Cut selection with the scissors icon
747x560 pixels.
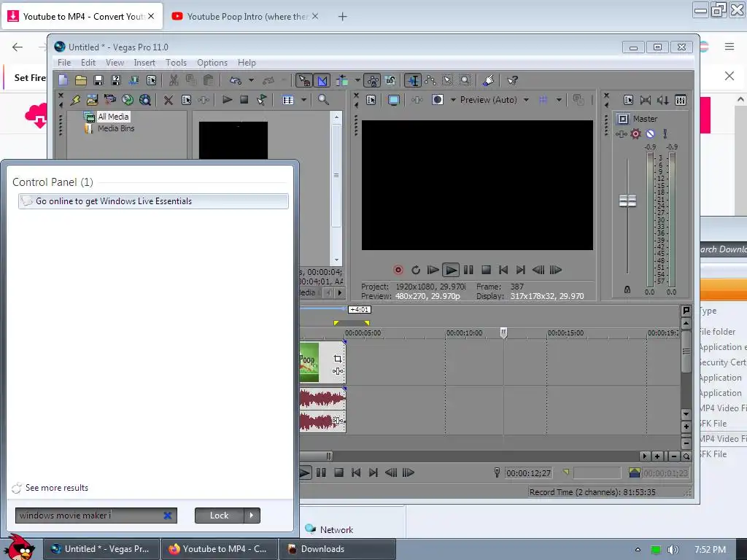(x=174, y=80)
